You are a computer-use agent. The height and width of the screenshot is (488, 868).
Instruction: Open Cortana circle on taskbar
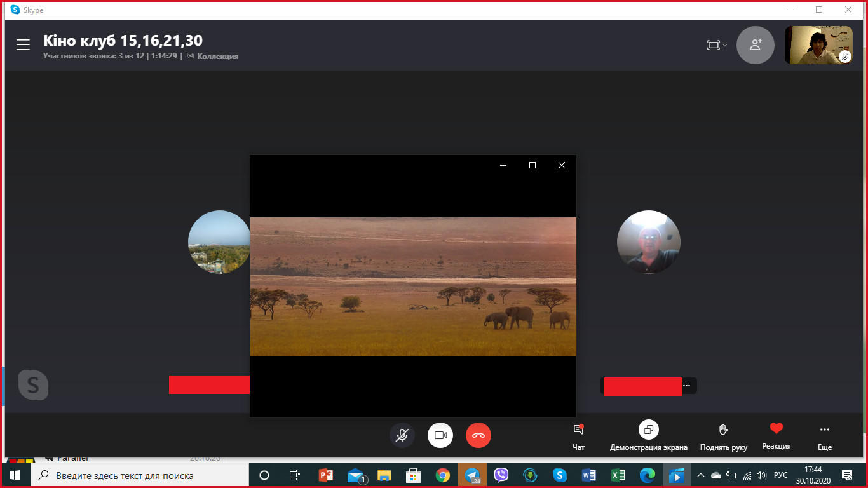264,475
